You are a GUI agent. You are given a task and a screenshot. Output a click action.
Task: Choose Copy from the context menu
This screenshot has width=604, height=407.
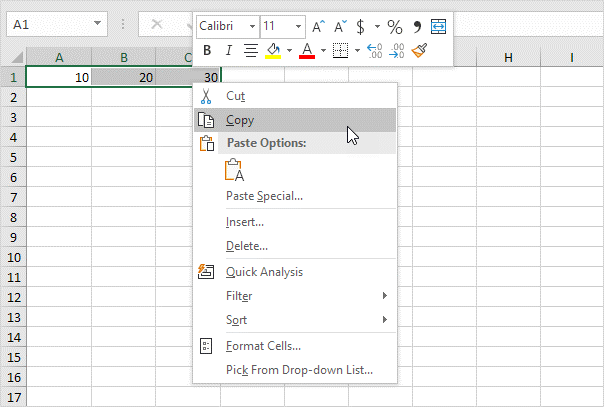tap(240, 120)
